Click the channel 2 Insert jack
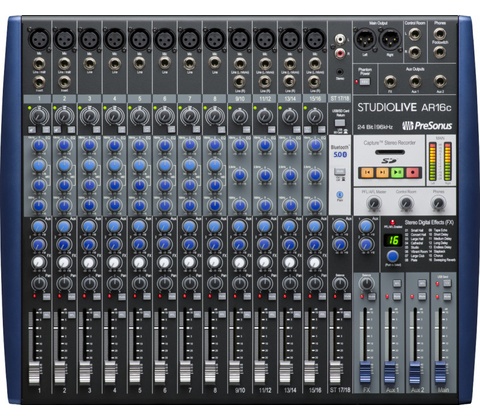 (64, 82)
